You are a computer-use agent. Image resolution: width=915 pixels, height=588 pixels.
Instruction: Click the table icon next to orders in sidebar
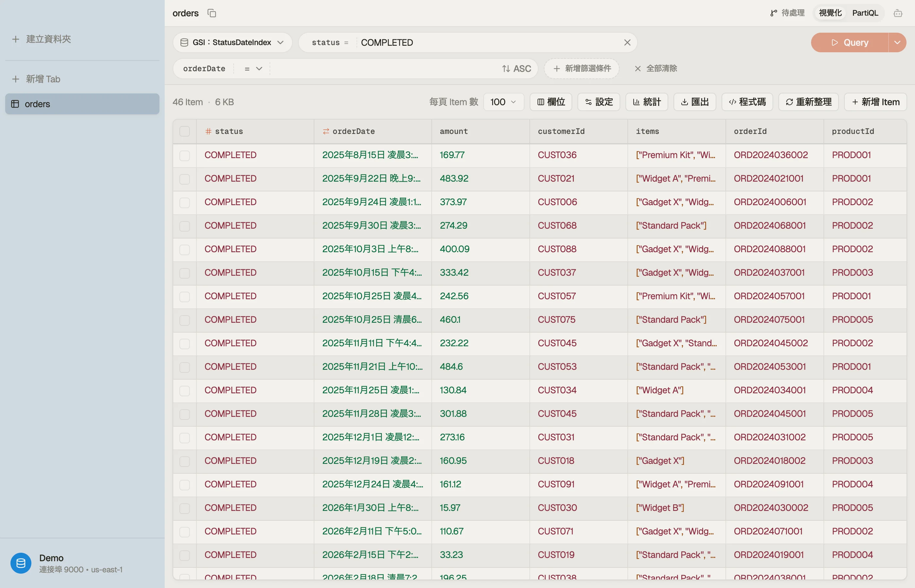tap(15, 104)
